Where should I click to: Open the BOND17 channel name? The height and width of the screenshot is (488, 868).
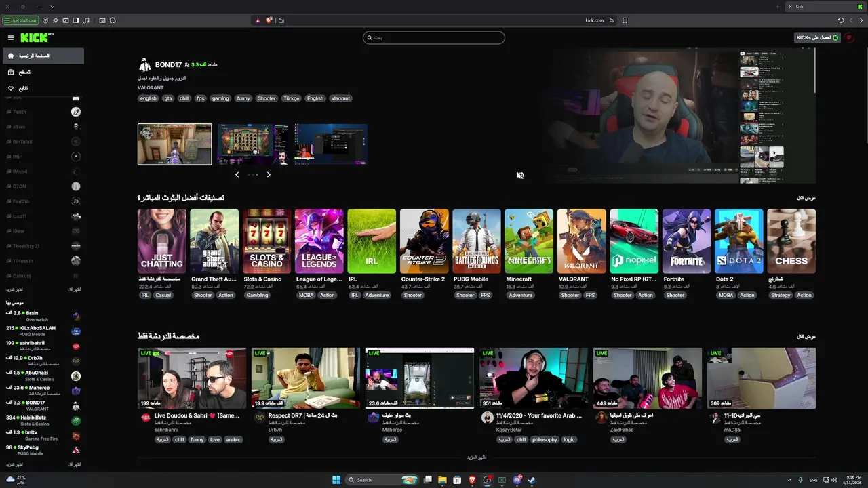168,64
